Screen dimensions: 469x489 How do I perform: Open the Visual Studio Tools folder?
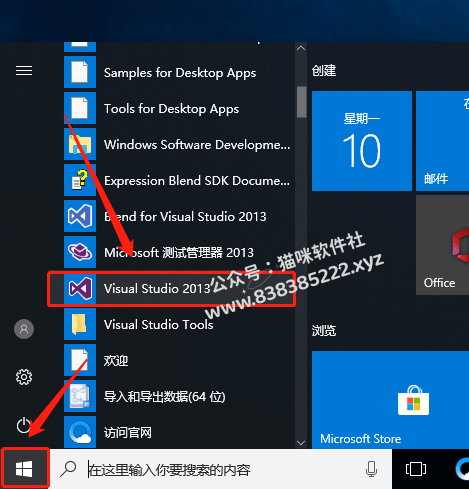(x=179, y=325)
